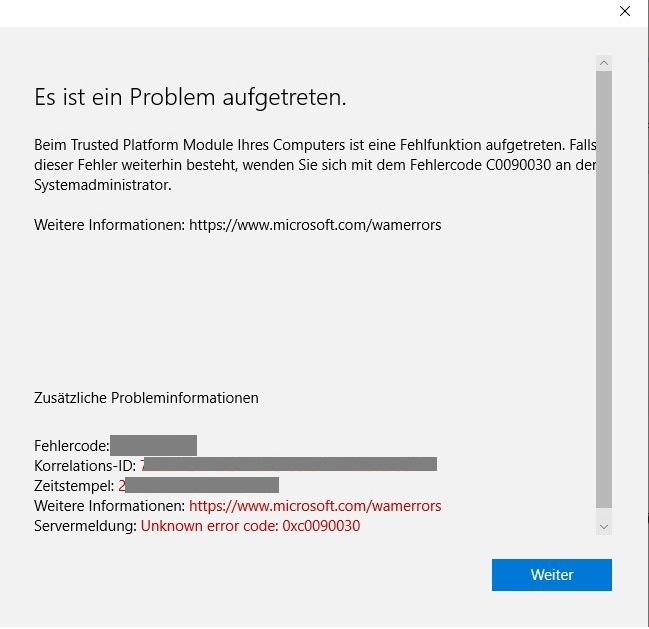Click the blue Weiter button
This screenshot has width=649, height=629.
coord(551,575)
